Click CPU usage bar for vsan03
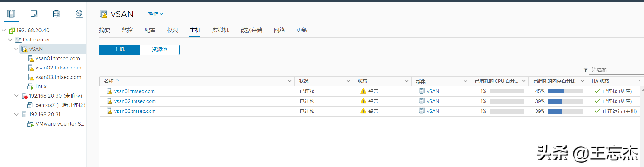The image size is (644, 167). tap(507, 111)
